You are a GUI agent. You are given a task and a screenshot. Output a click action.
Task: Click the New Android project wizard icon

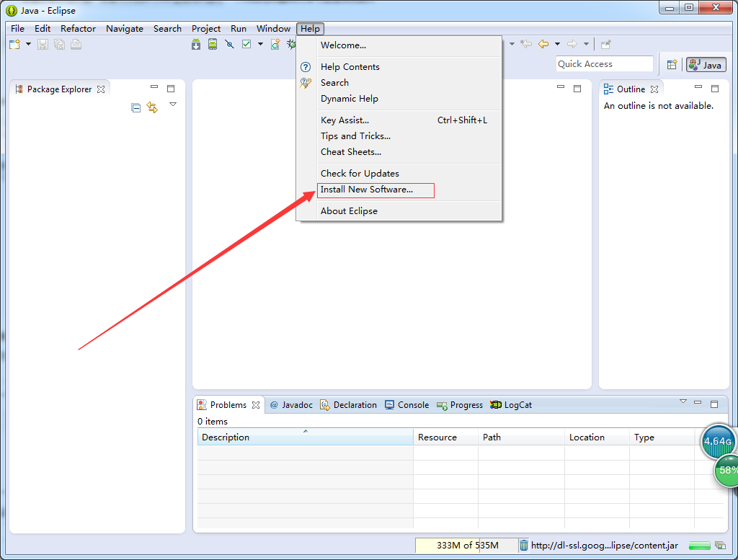(x=275, y=44)
